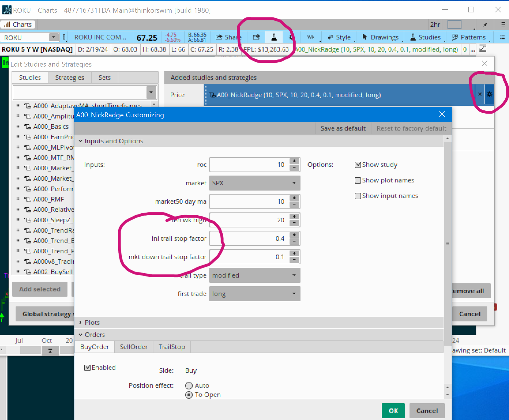Image resolution: width=509 pixels, height=420 pixels.
Task: Click the chart time axis collapse icon
Action: [x=50, y=351]
